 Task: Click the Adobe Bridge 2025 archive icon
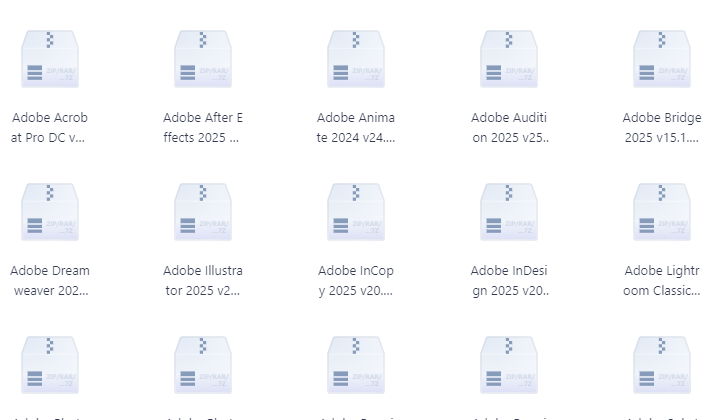coord(662,60)
